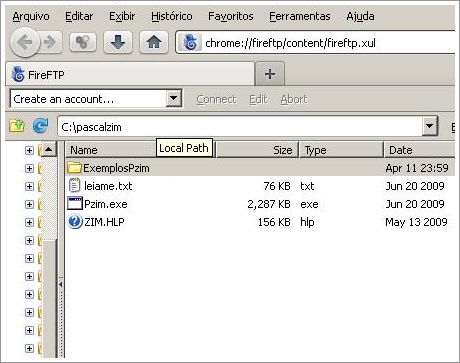Select the ExemplosPzim folder row
The height and width of the screenshot is (363, 460).
point(260,168)
